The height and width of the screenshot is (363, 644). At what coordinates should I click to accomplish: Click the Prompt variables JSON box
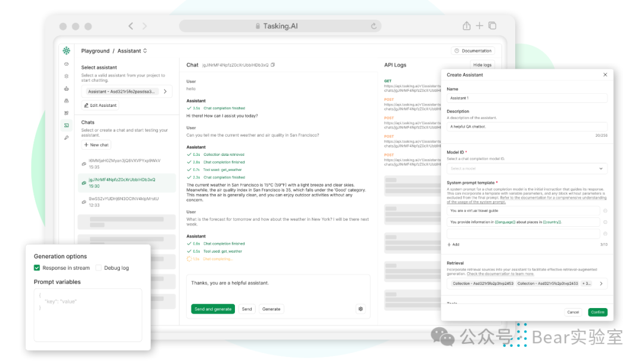coord(88,315)
